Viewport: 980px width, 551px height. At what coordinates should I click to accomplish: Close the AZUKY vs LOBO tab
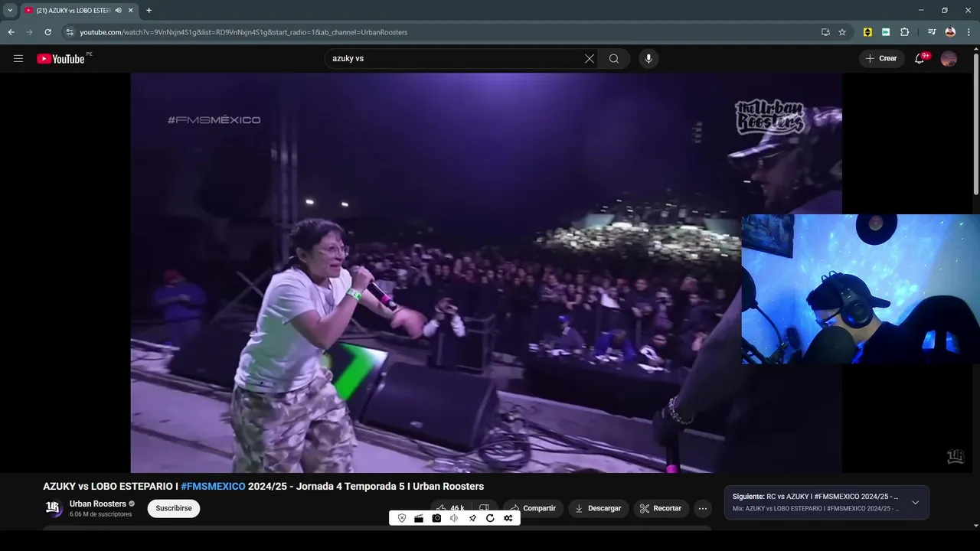point(131,10)
